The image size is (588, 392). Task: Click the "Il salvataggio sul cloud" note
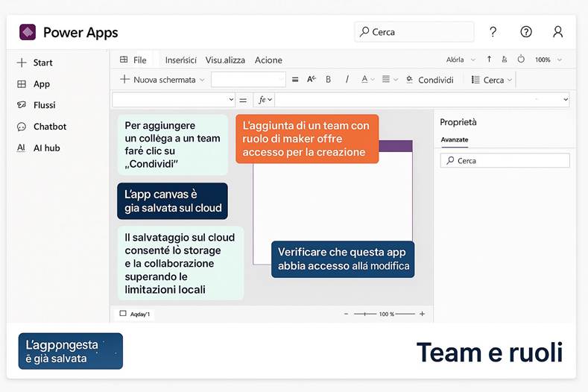(x=180, y=263)
